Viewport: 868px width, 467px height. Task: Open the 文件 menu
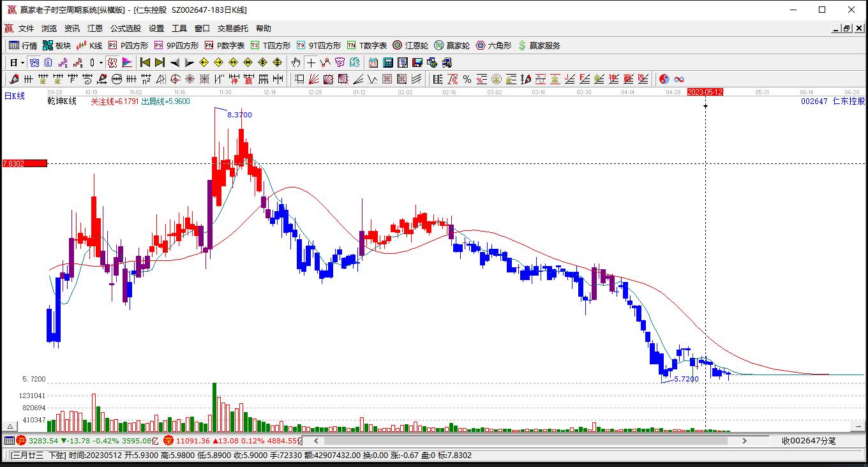tap(26, 29)
